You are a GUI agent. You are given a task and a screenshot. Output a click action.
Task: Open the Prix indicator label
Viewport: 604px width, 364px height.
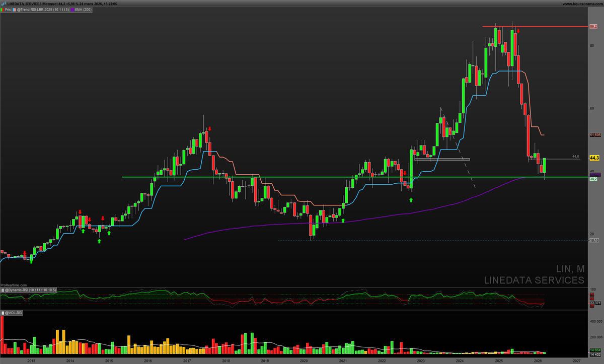coord(9,10)
